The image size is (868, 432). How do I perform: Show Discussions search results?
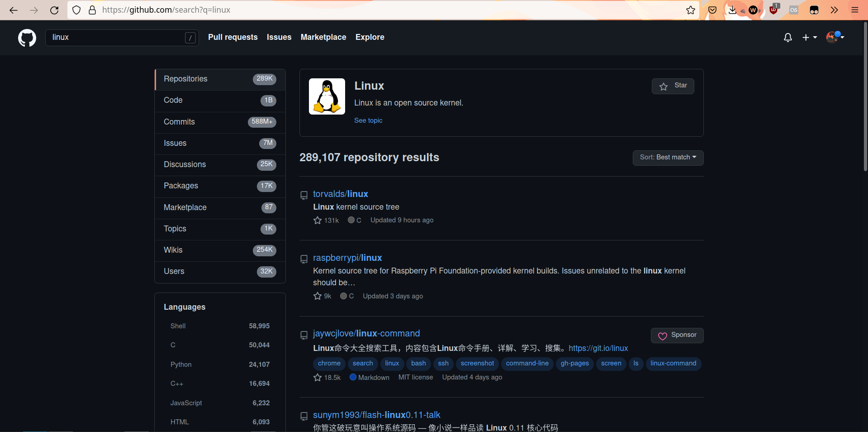(x=220, y=165)
